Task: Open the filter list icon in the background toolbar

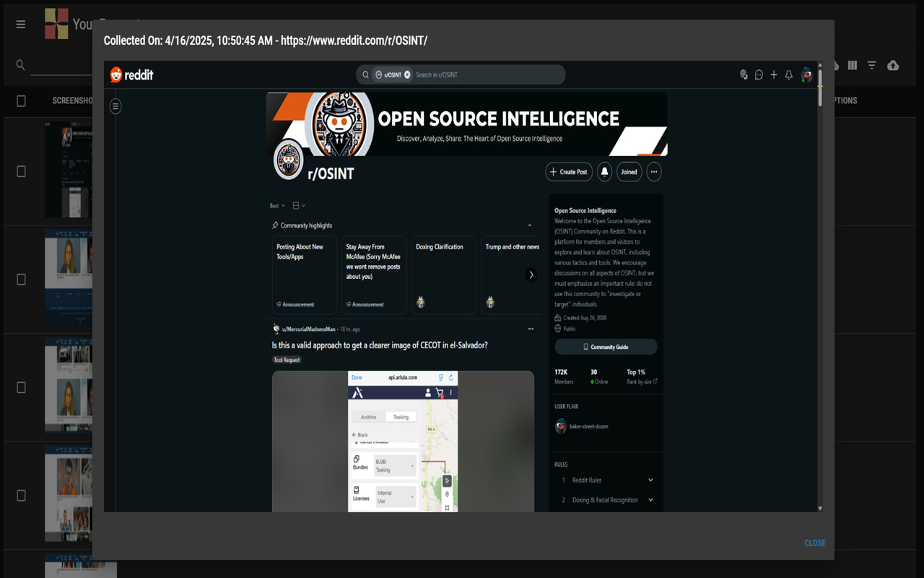Action: pyautogui.click(x=872, y=65)
